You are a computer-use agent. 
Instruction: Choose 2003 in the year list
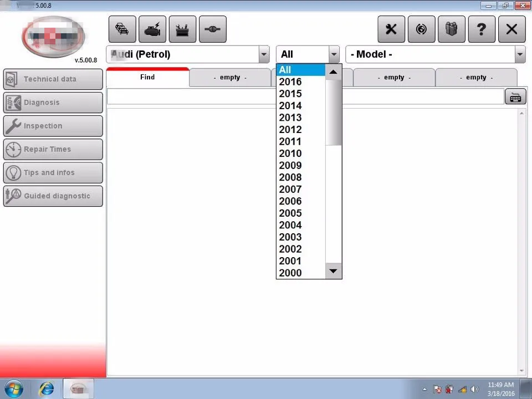pyautogui.click(x=290, y=237)
